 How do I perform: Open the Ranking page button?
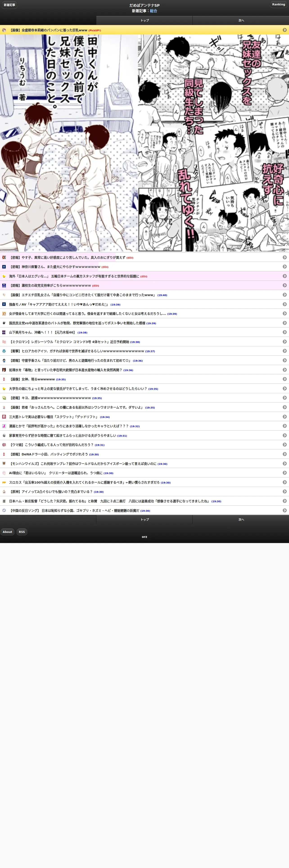pyautogui.click(x=278, y=4)
